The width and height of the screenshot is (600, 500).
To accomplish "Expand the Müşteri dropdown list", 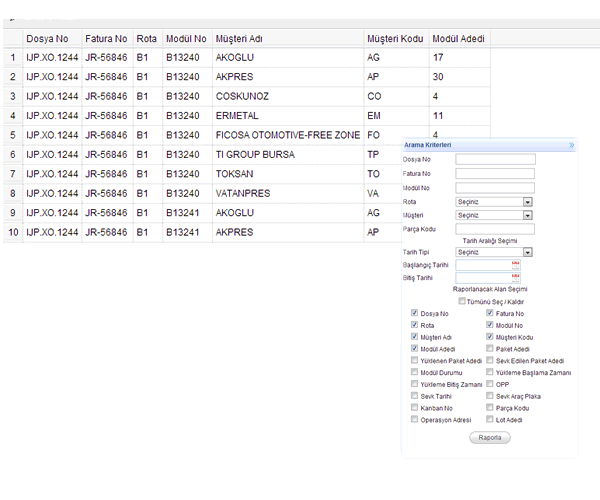I will (x=527, y=215).
